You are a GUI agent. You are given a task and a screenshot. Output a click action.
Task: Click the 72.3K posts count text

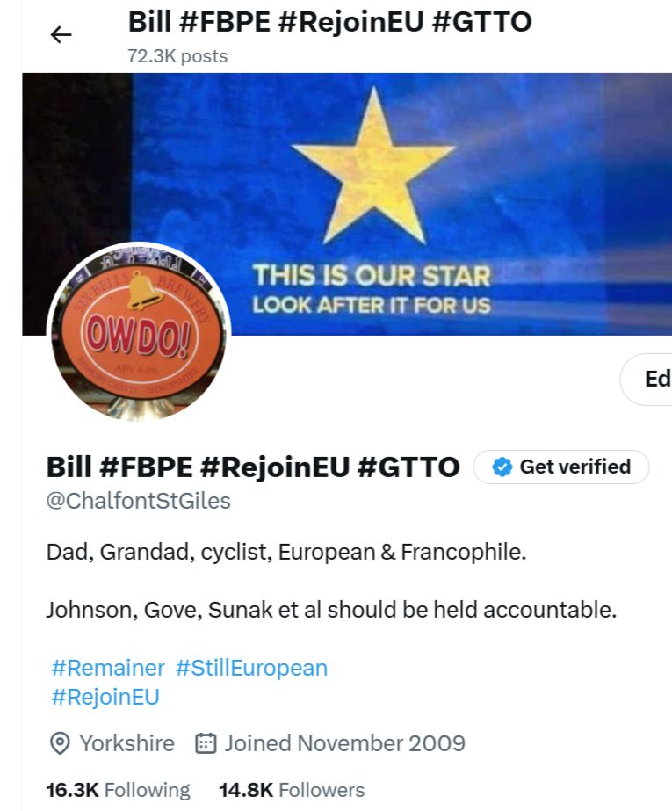tap(177, 56)
